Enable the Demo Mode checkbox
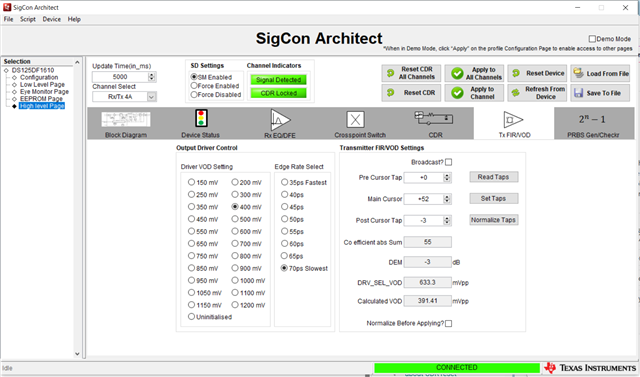The height and width of the screenshot is (377, 640). pyautogui.click(x=592, y=39)
